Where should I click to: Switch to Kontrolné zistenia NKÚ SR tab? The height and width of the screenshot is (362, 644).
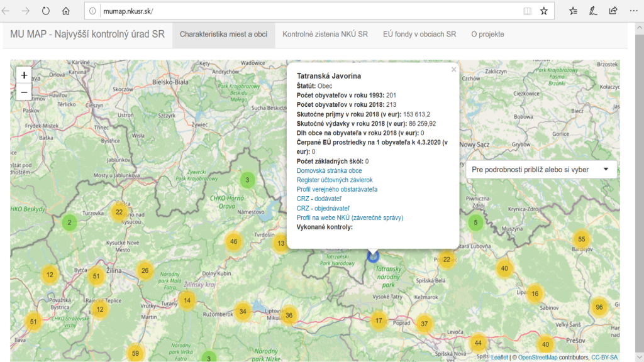point(325,35)
